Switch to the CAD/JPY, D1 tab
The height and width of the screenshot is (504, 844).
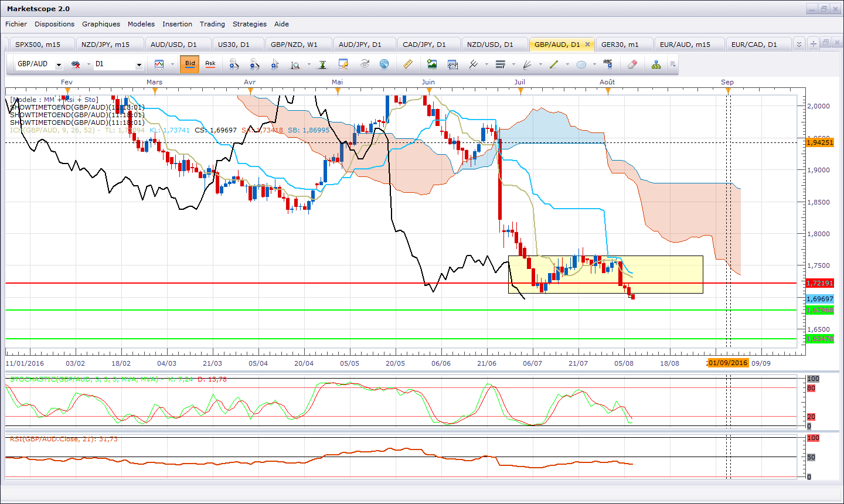428,45
